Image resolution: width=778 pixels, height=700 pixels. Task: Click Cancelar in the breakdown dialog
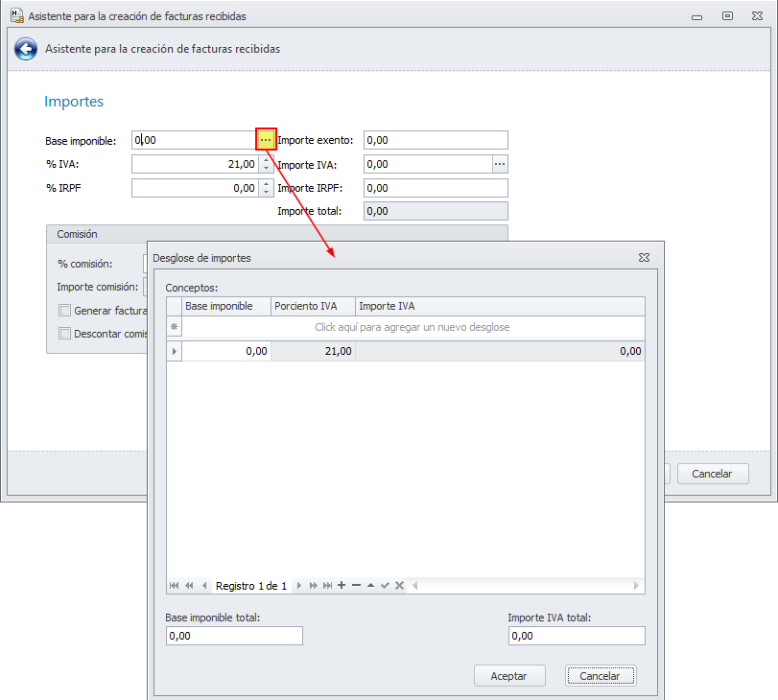pos(601,676)
